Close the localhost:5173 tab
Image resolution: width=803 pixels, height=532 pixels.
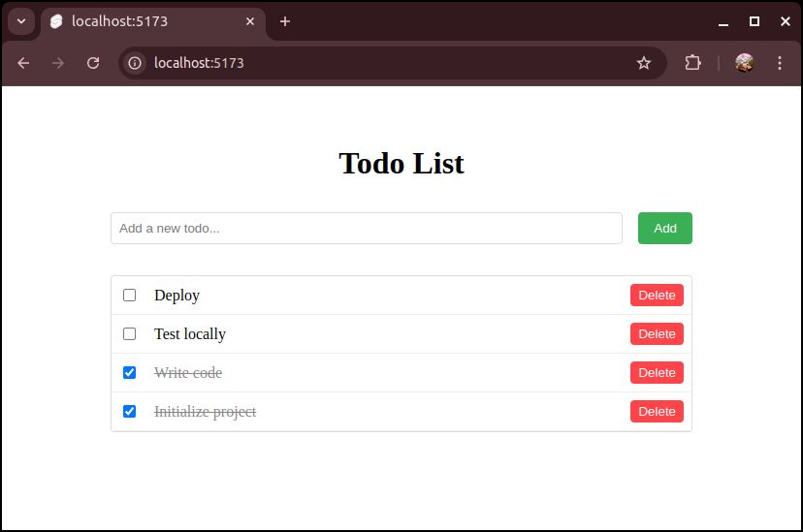click(x=250, y=21)
